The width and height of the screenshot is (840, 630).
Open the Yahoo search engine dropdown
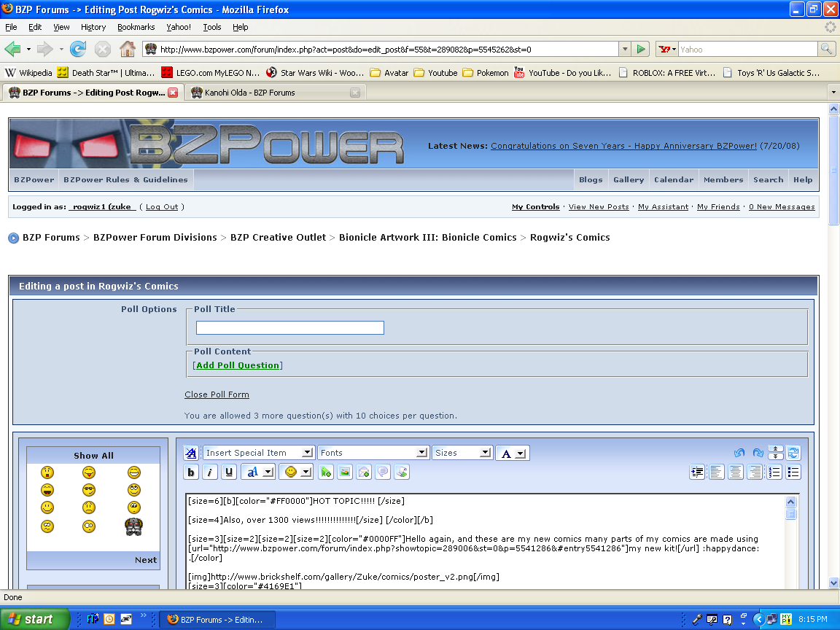(x=667, y=50)
